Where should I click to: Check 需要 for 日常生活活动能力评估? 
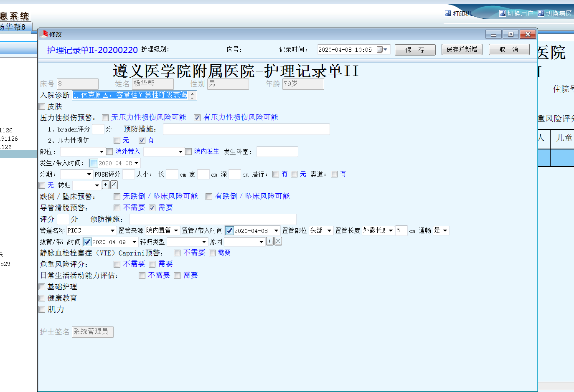(x=177, y=276)
